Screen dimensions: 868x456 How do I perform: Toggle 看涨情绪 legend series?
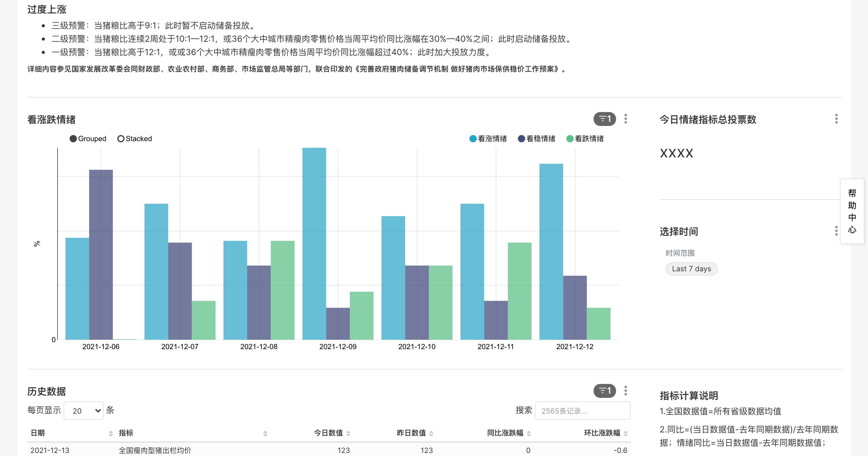[x=488, y=139]
